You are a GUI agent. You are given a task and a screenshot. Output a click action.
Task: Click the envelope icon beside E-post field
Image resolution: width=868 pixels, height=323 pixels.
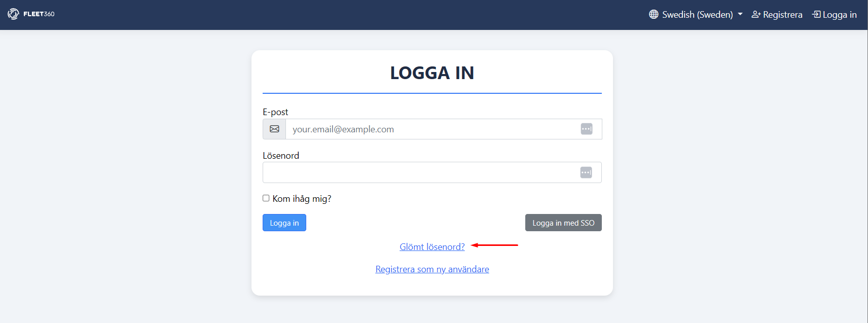click(274, 129)
